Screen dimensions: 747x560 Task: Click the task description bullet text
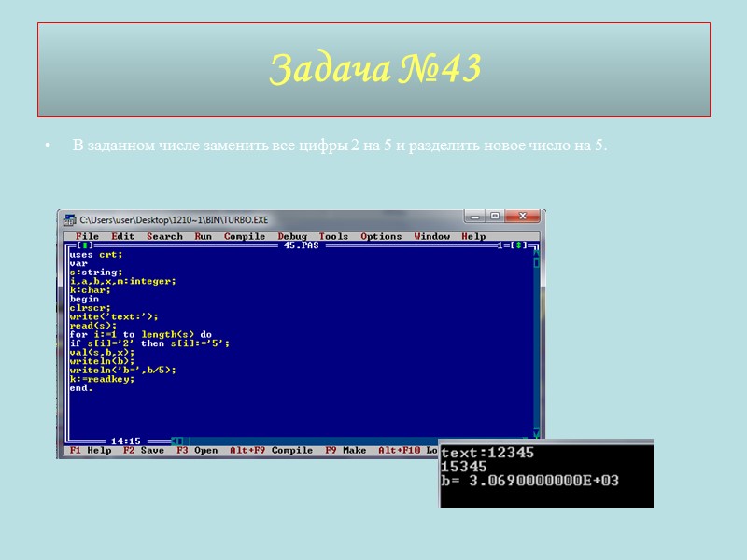[340, 146]
